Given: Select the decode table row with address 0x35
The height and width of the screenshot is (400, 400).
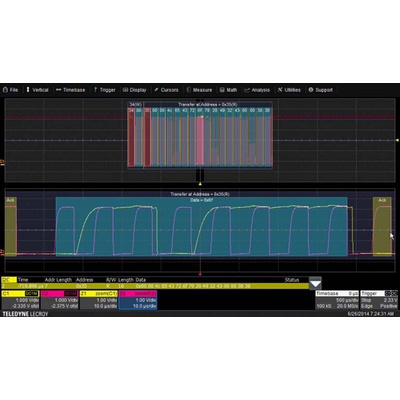Looking at the screenshot, I should click(155, 286).
